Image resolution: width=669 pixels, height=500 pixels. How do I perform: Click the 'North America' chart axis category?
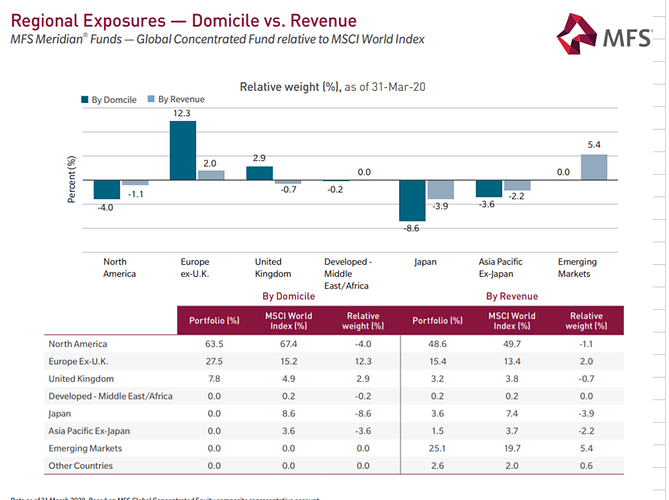[119, 267]
